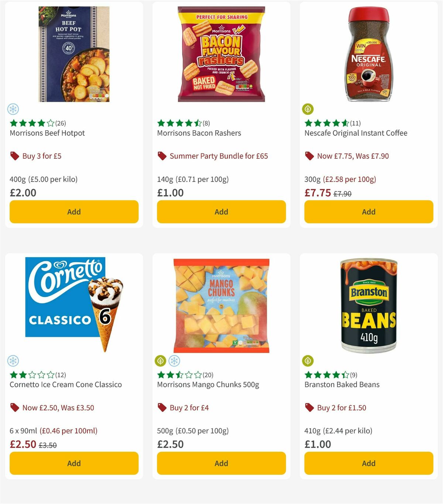The image size is (443, 504).
Task: Open the Nescafe Original Instant Coffee product page
Action: pos(356,133)
